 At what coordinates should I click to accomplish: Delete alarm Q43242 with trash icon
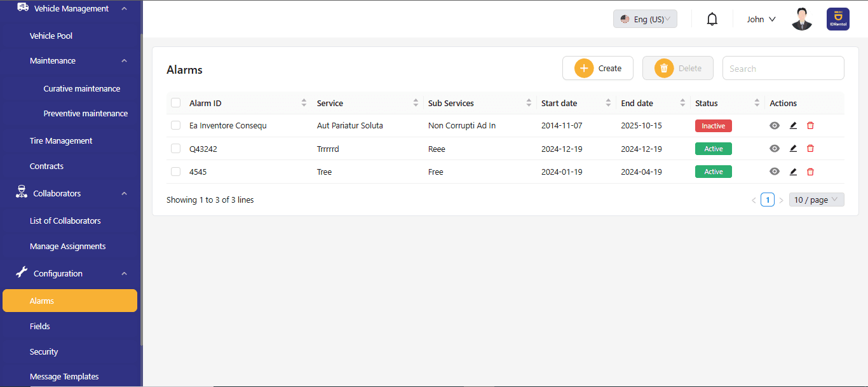(810, 149)
